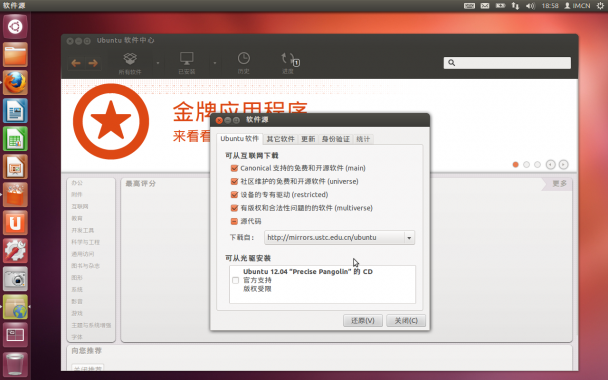Open mail envelope indicator in panel
Image resolution: width=608 pixels, height=380 pixels.
[x=485, y=6]
